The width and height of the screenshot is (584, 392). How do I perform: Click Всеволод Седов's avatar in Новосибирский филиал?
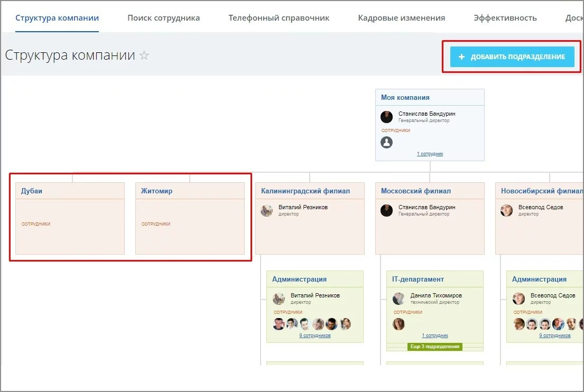[x=507, y=210]
